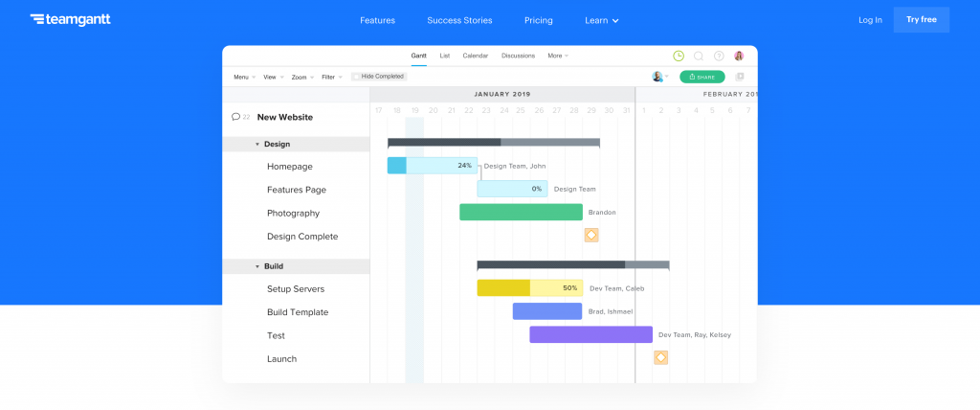Toggle the Hide Completed checkbox

[356, 77]
